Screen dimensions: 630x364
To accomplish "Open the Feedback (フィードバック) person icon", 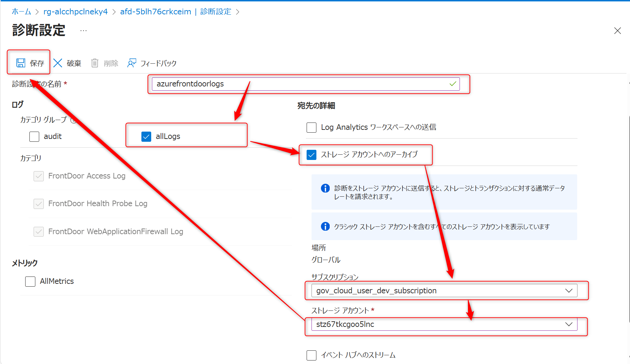I will click(x=132, y=63).
